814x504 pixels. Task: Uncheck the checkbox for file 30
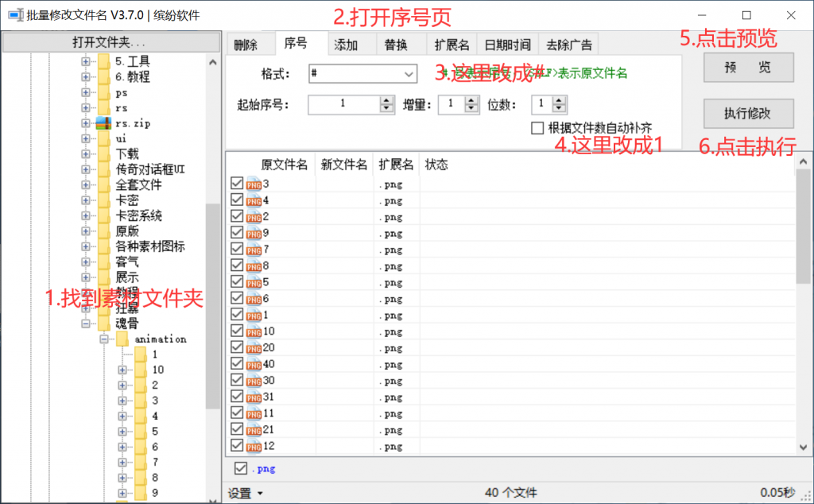[x=237, y=380]
